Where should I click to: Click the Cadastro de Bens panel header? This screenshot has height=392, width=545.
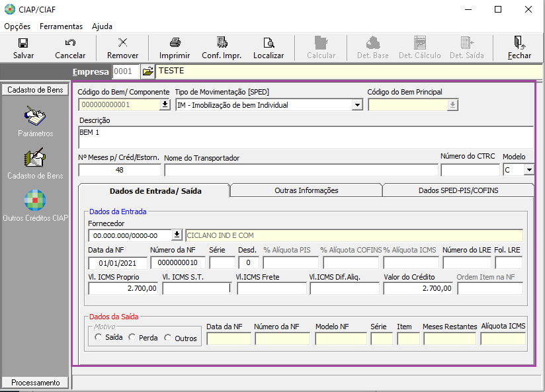[x=35, y=90]
